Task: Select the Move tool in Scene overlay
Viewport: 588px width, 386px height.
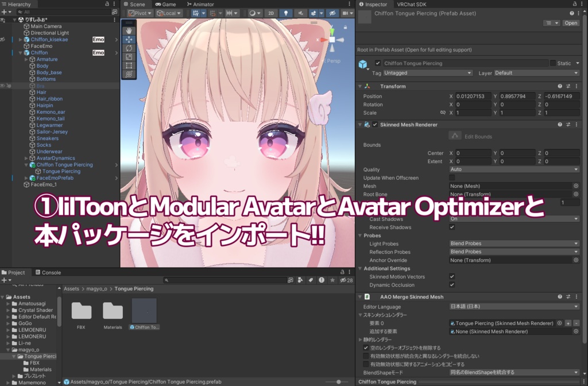Action: (129, 40)
